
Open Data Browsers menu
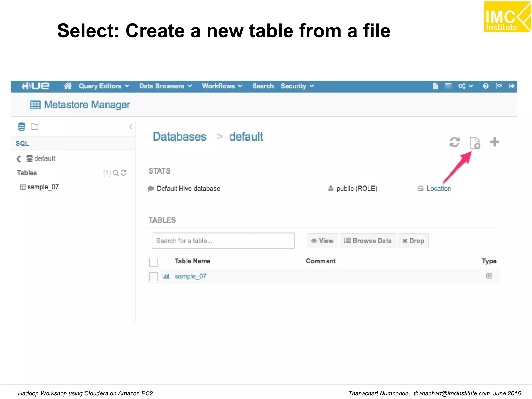165,86
